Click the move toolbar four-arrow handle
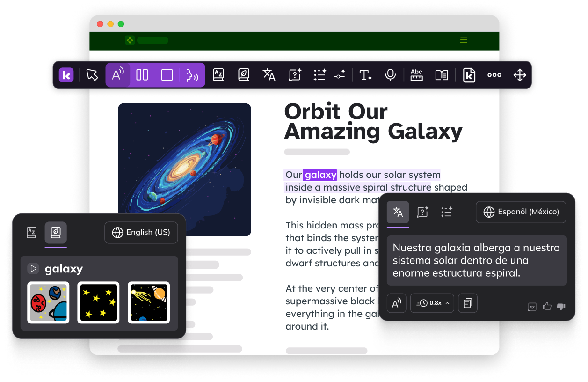 click(x=520, y=75)
